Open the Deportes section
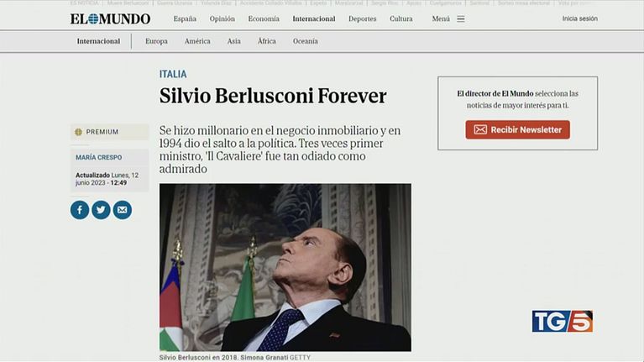 [362, 19]
